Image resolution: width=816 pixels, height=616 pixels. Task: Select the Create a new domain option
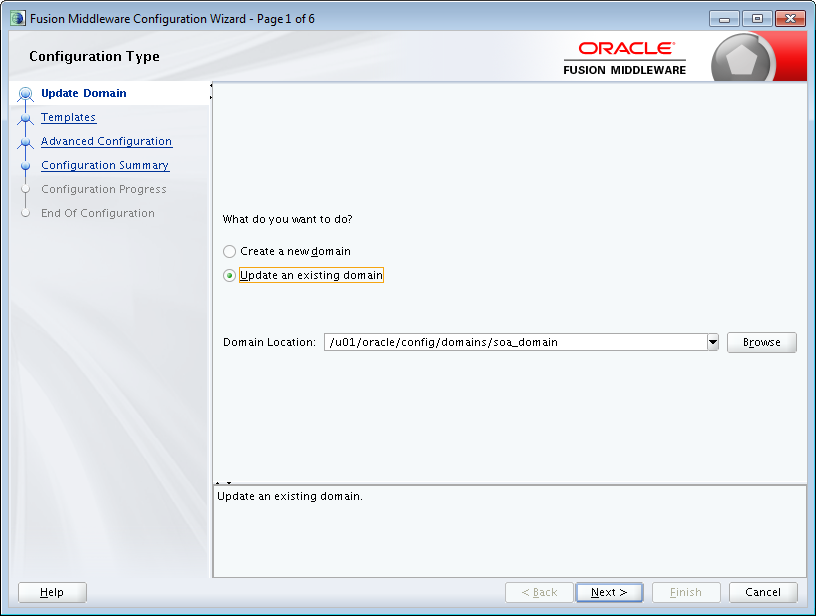point(229,251)
